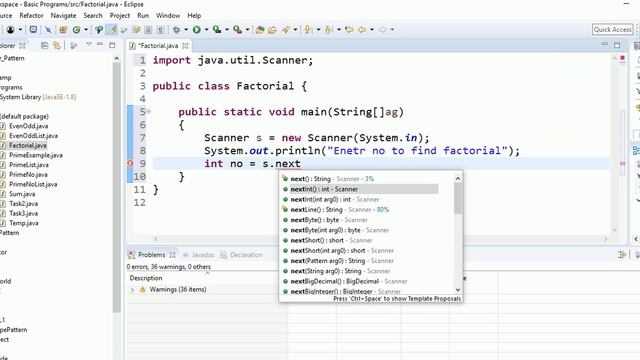Click the Open Task folder icon
The width and height of the screenshot is (640, 360).
[x=272, y=29]
